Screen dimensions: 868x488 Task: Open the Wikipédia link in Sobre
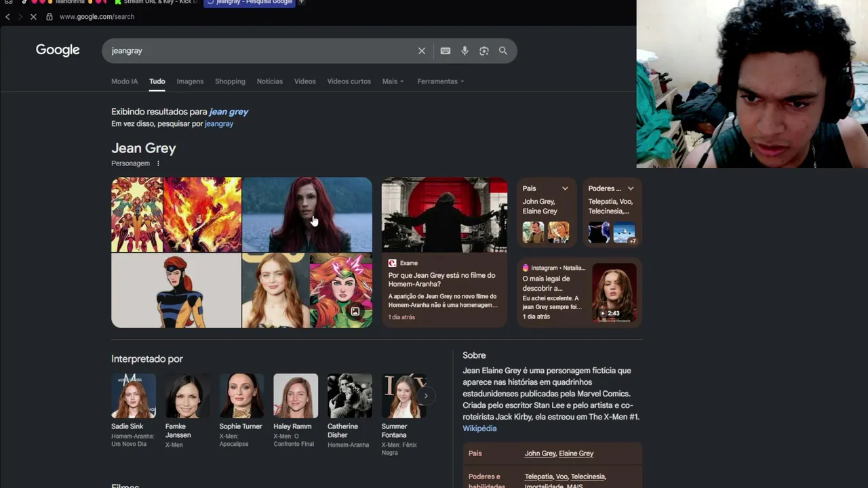pyautogui.click(x=479, y=428)
